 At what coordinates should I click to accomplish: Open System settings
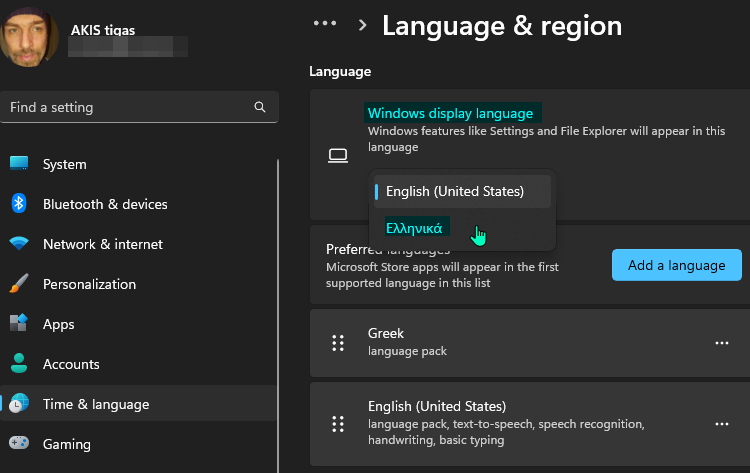[139, 164]
